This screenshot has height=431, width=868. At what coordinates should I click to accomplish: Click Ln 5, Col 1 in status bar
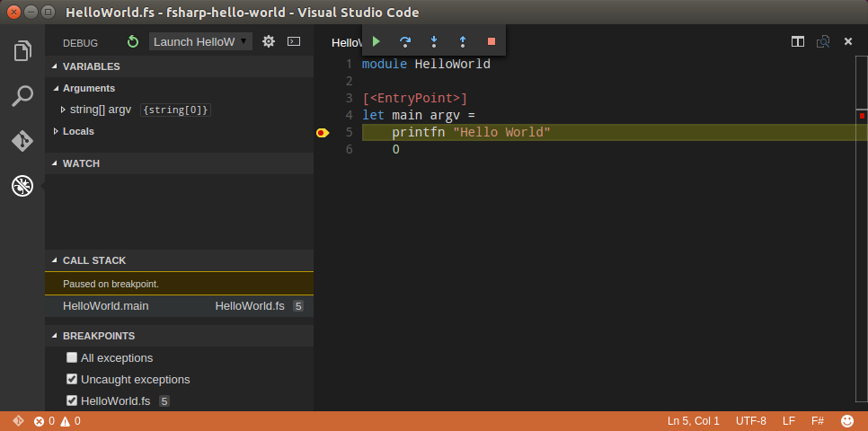pyautogui.click(x=694, y=421)
